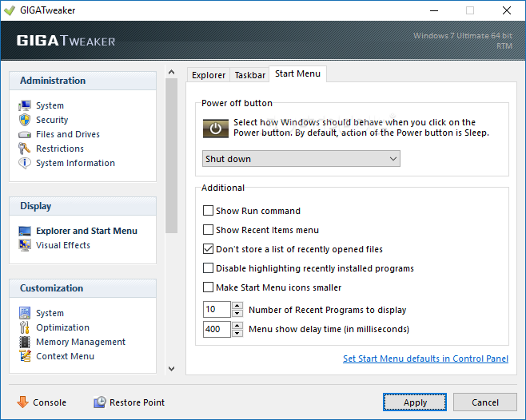
Task: Click the sidebar scrollbar thumb
Action: point(171,156)
